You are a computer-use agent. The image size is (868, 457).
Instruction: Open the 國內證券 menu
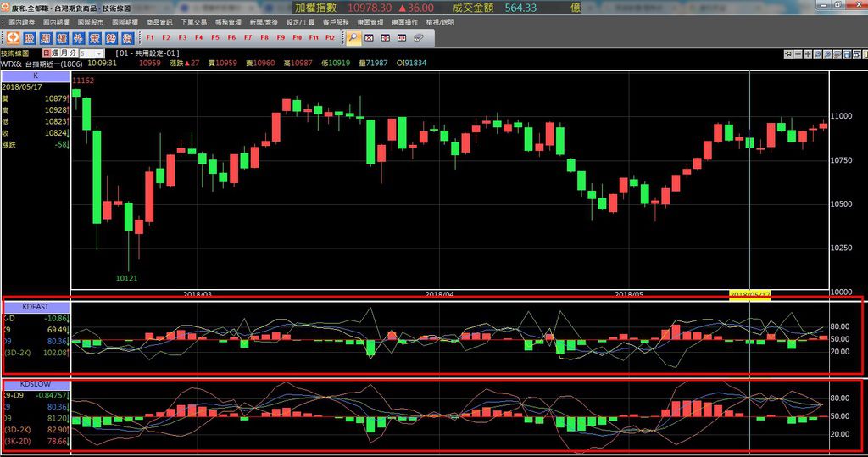tap(21, 22)
